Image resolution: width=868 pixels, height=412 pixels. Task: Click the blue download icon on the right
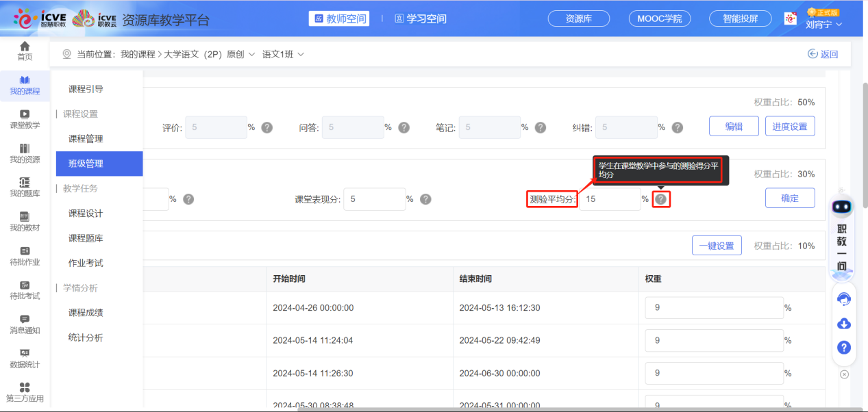pyautogui.click(x=843, y=323)
